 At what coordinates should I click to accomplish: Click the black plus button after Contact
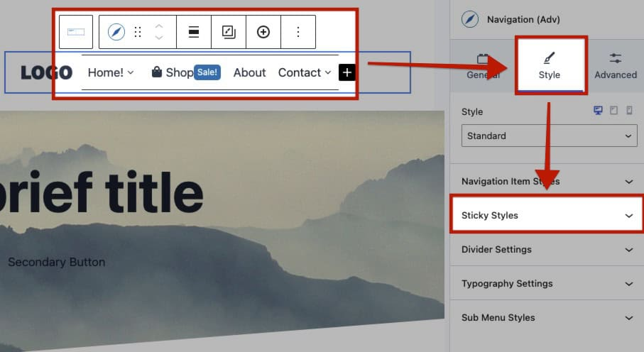tap(346, 72)
